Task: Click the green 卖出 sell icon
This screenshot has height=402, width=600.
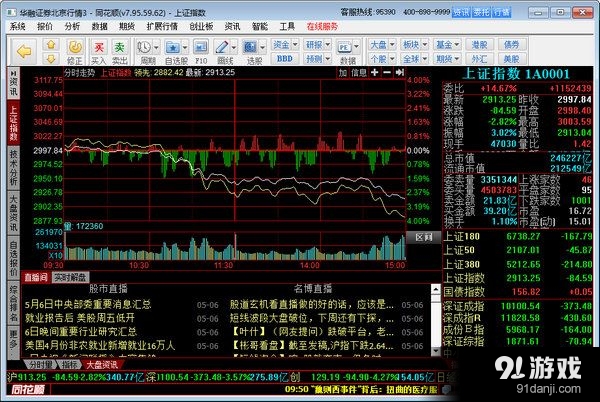Action: coord(119,47)
